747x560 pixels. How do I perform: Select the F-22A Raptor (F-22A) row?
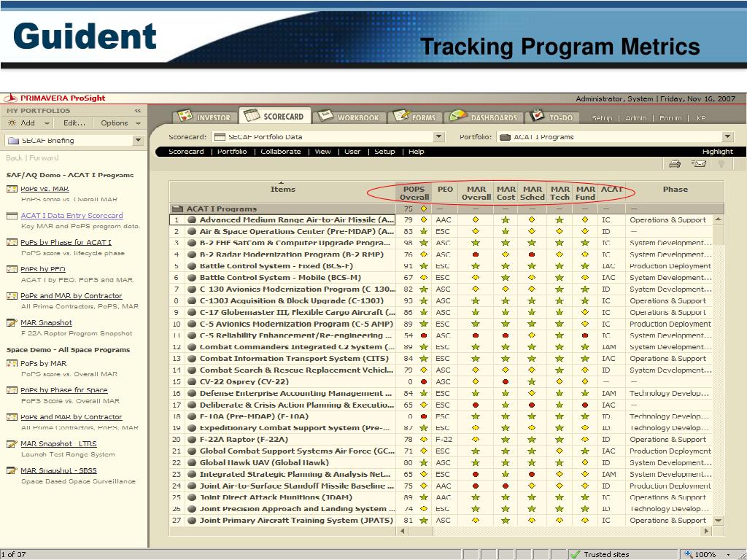[x=441, y=440]
